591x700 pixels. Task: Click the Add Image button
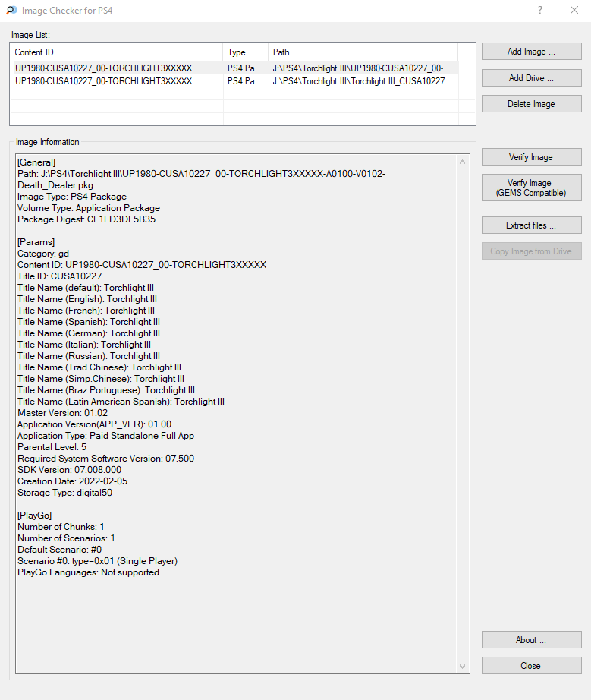click(x=531, y=52)
